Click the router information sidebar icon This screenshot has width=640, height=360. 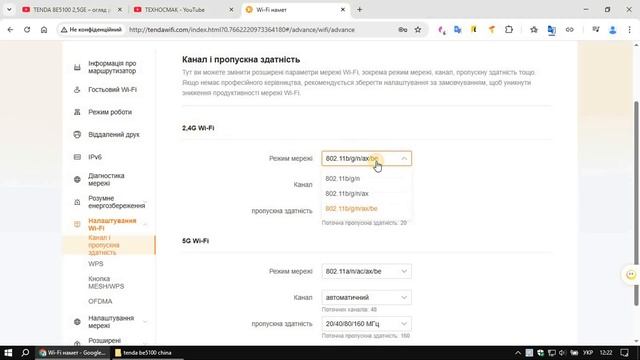(x=77, y=67)
